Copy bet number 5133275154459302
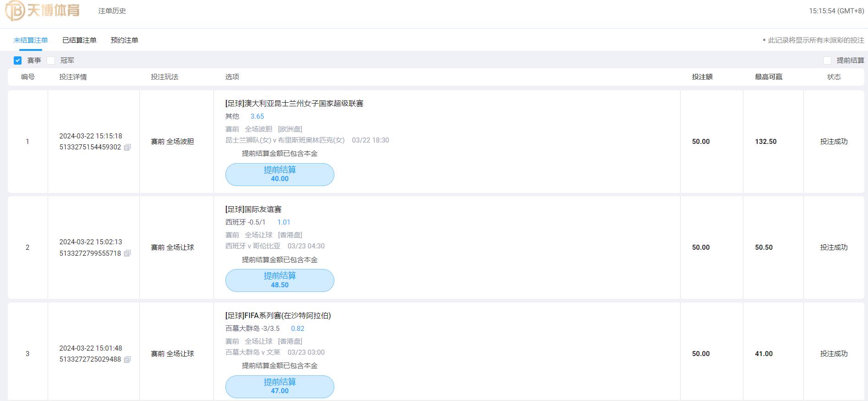Viewport: 868px width, 401px height. pyautogui.click(x=127, y=147)
